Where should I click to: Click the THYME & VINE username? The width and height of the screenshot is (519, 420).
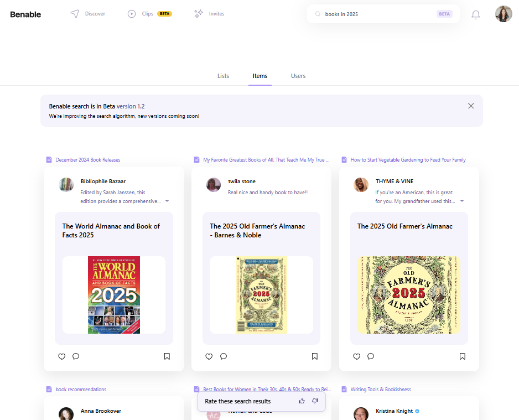click(395, 182)
